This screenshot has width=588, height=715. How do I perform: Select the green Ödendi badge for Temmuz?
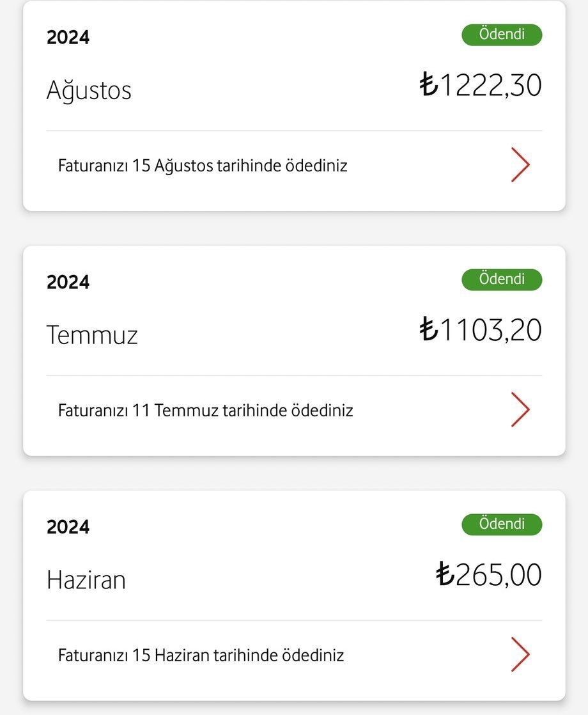coord(502,279)
